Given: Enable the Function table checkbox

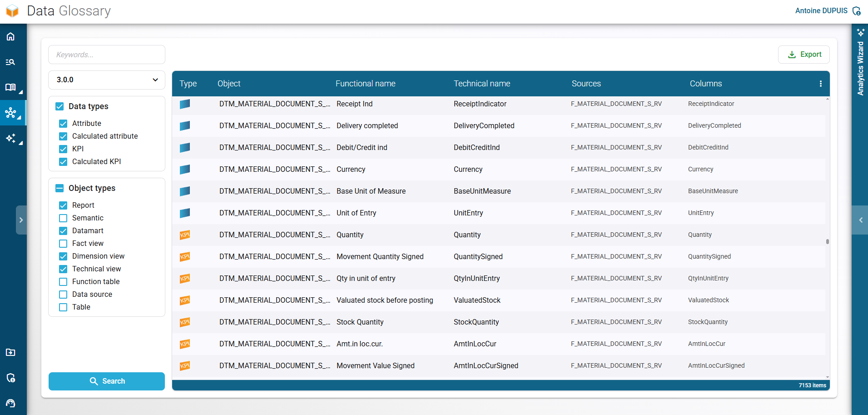Looking at the screenshot, I should tap(63, 282).
